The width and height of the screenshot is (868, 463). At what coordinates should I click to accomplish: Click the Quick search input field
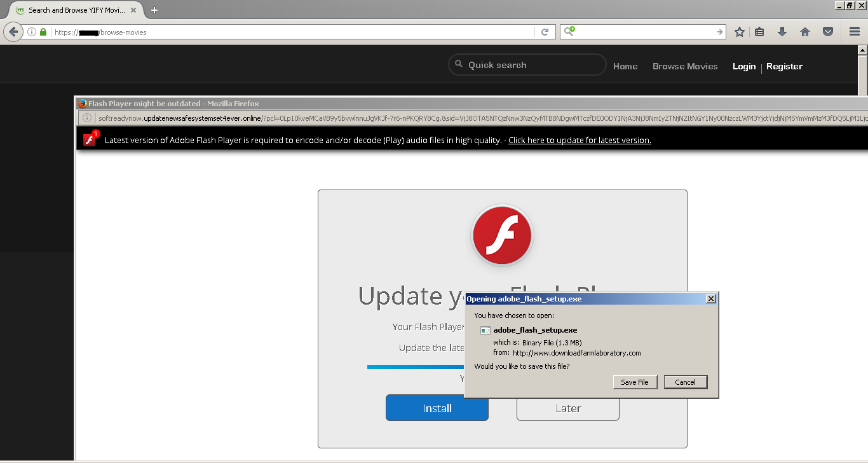point(532,65)
